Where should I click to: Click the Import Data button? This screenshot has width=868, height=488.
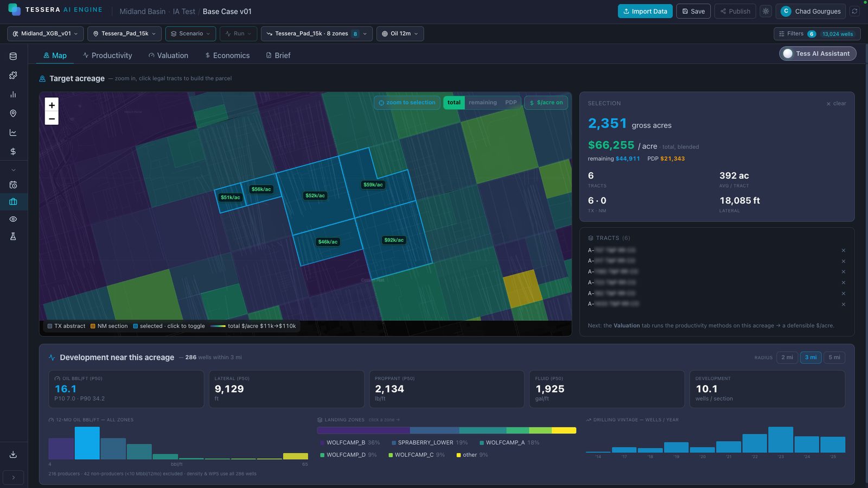(645, 11)
